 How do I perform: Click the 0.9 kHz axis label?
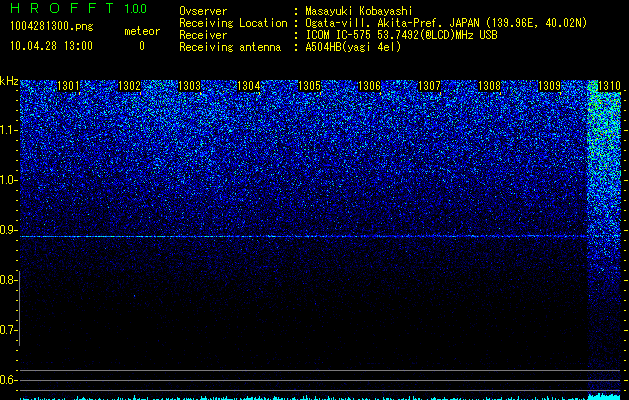tap(9, 230)
